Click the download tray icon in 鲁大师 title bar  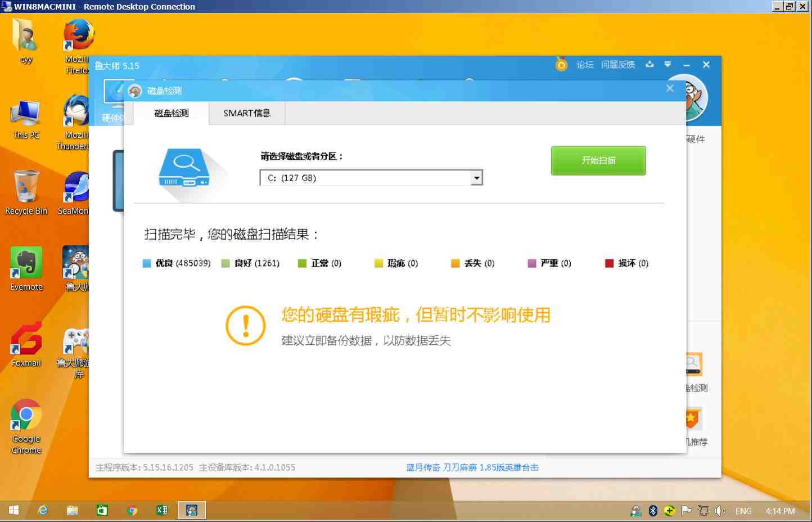pyautogui.click(x=649, y=64)
